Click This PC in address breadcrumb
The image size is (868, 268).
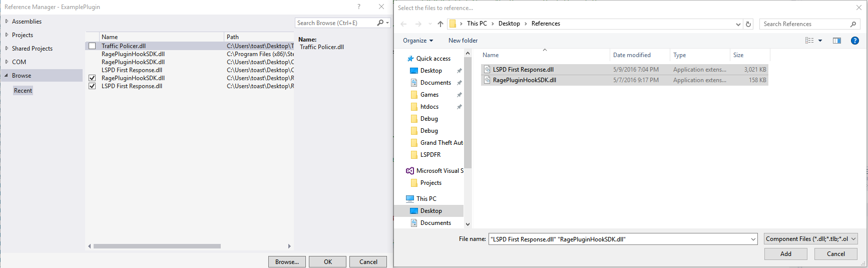(477, 24)
